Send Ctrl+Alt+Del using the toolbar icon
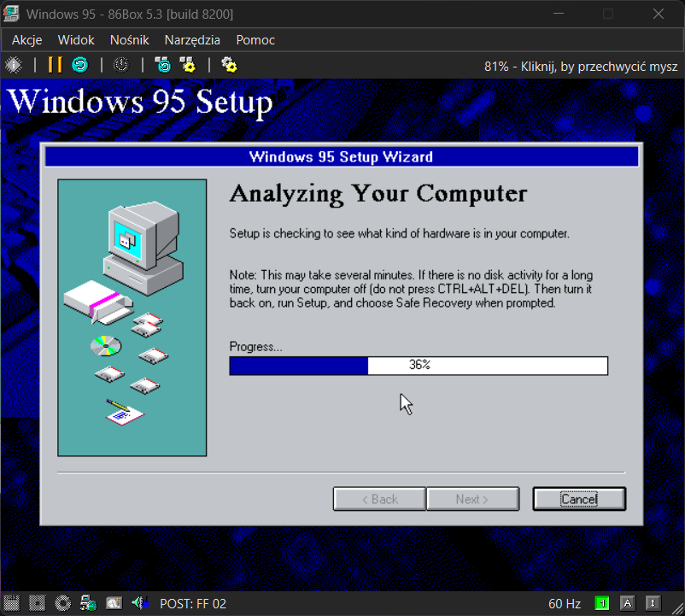 point(162,65)
